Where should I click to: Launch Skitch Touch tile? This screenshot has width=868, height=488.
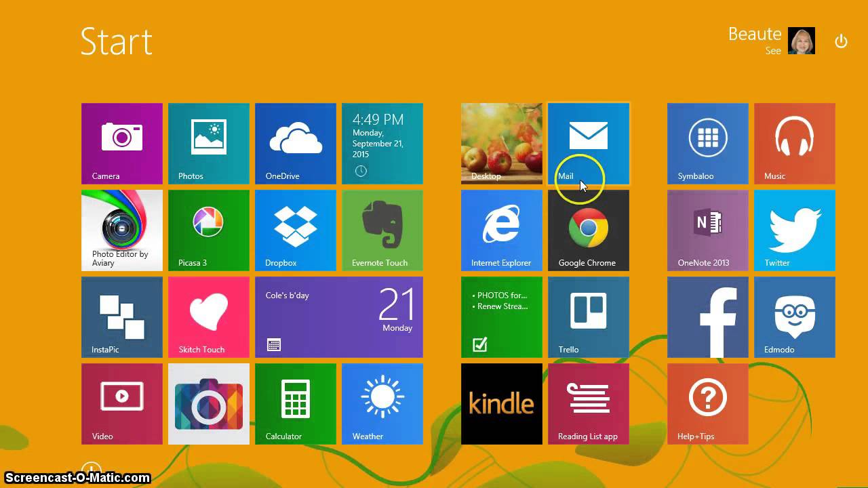tap(209, 317)
